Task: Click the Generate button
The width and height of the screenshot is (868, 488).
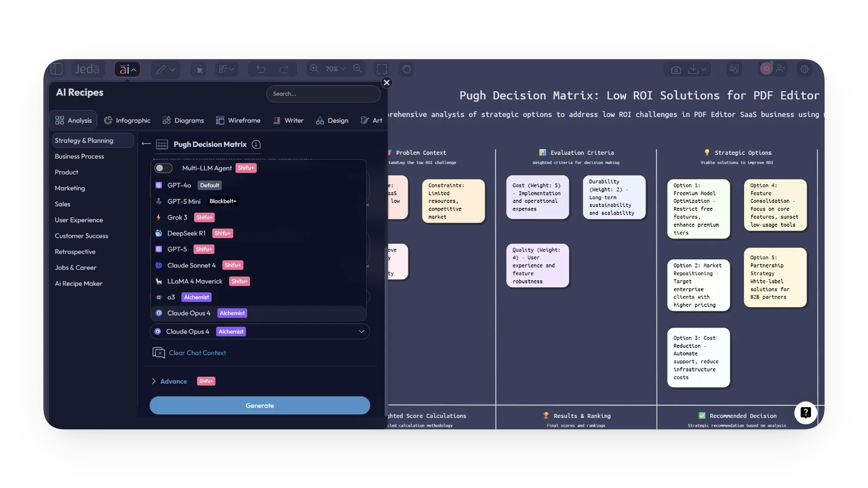Action: [x=259, y=405]
